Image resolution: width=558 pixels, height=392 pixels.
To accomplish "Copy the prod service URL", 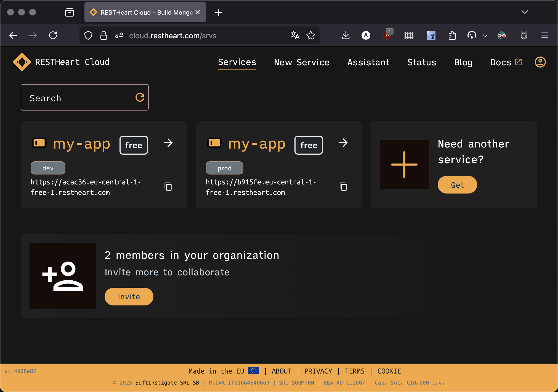I will tap(343, 187).
